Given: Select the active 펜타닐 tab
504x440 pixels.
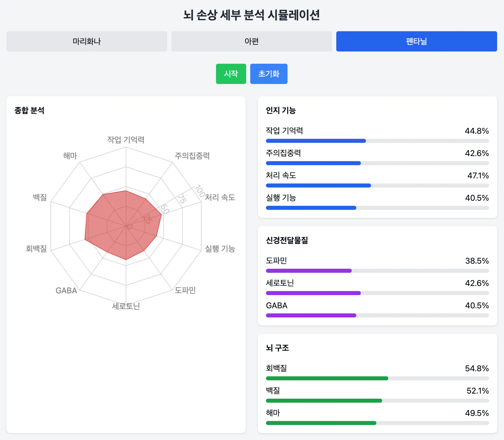Looking at the screenshot, I should pyautogui.click(x=416, y=41).
